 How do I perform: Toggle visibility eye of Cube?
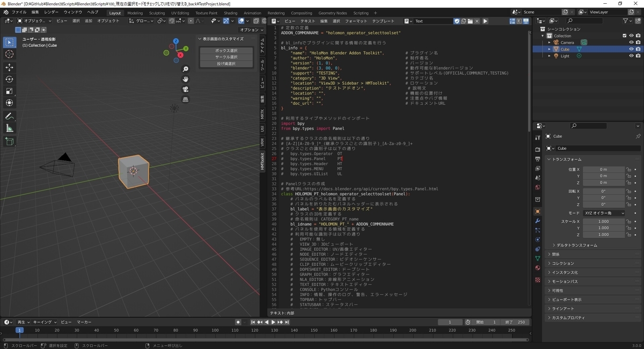pos(631,49)
